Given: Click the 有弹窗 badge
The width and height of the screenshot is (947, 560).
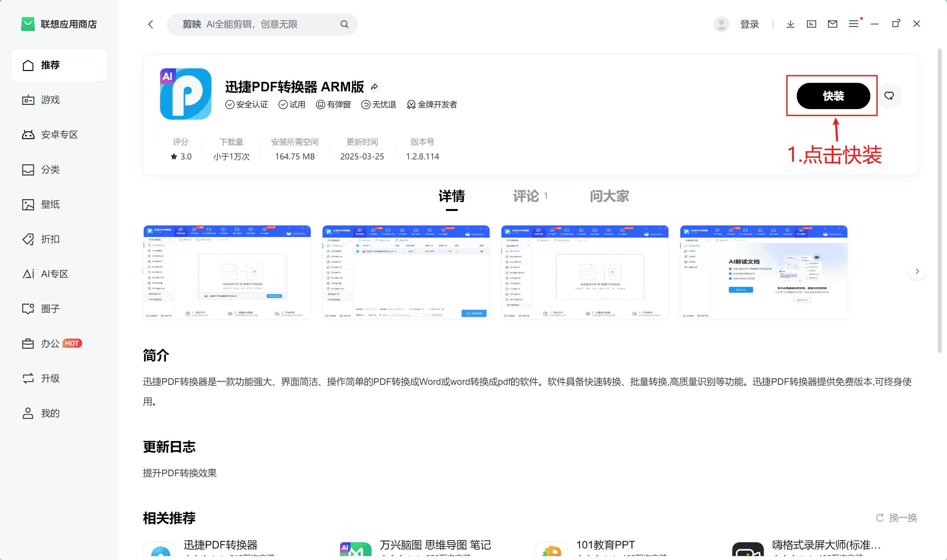Looking at the screenshot, I should click(x=333, y=105).
